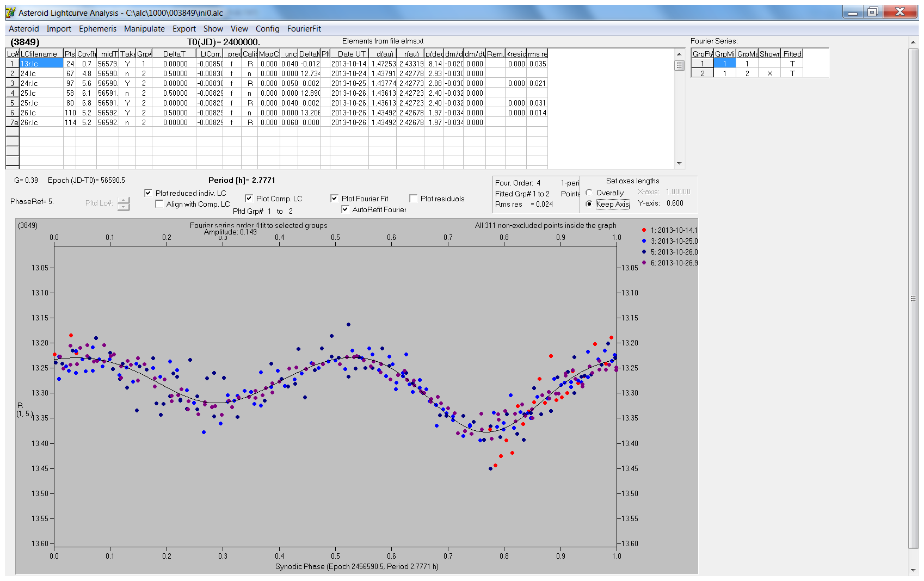Screen dimensions: 924x581
Task: Click the Pts column header
Action: click(70, 54)
